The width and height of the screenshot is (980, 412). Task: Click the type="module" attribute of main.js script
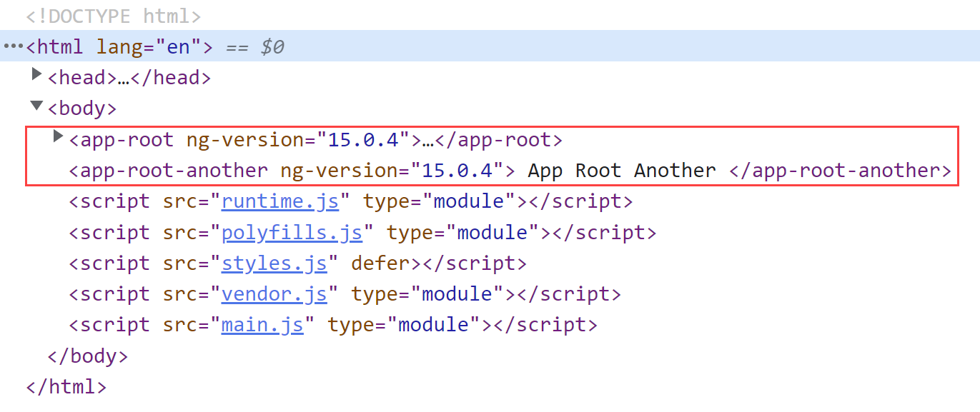point(405,324)
